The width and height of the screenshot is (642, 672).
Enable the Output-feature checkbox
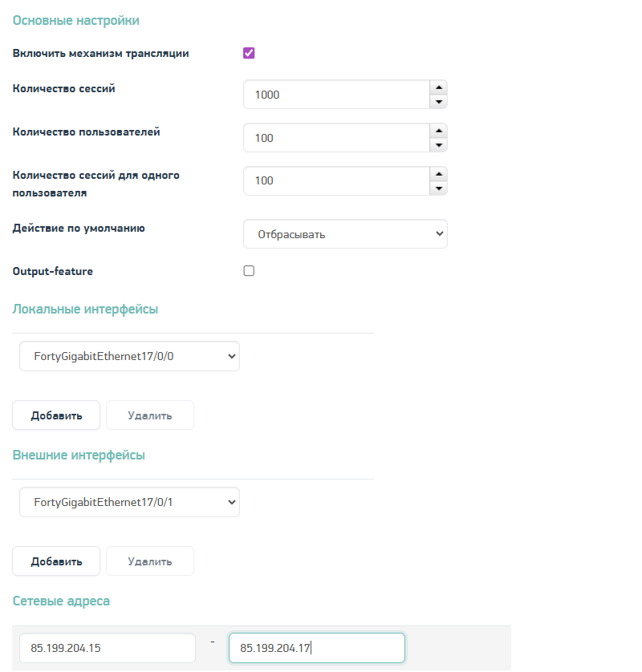click(249, 271)
